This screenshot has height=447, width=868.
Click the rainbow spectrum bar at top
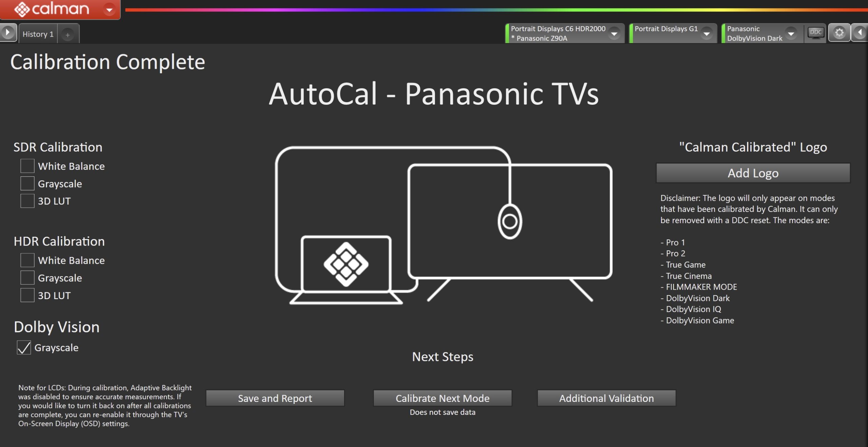496,10
